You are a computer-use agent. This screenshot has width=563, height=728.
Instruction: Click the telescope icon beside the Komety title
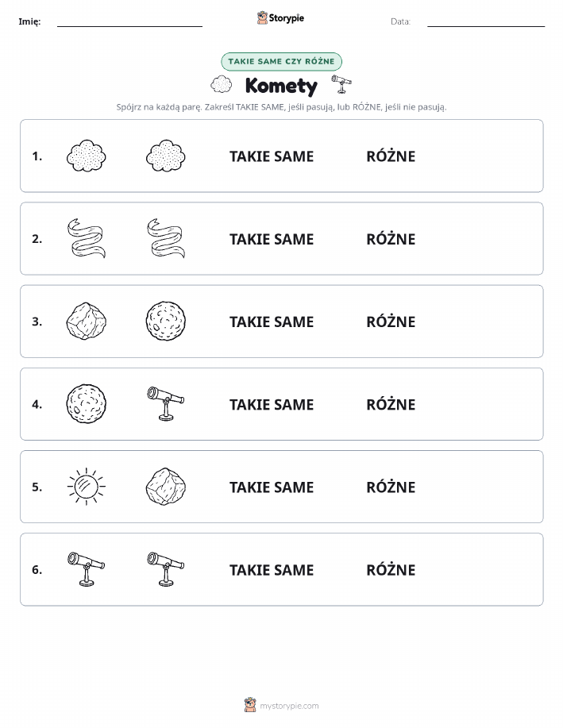pos(341,84)
